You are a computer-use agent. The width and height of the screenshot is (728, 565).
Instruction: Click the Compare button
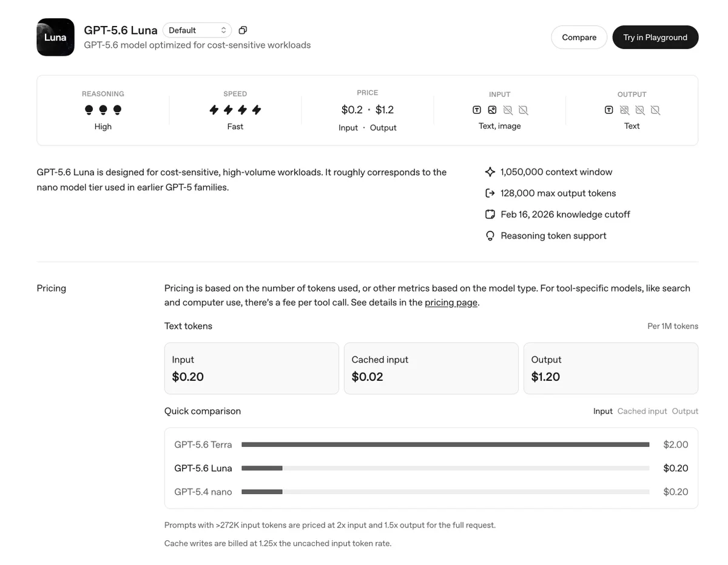(x=579, y=38)
